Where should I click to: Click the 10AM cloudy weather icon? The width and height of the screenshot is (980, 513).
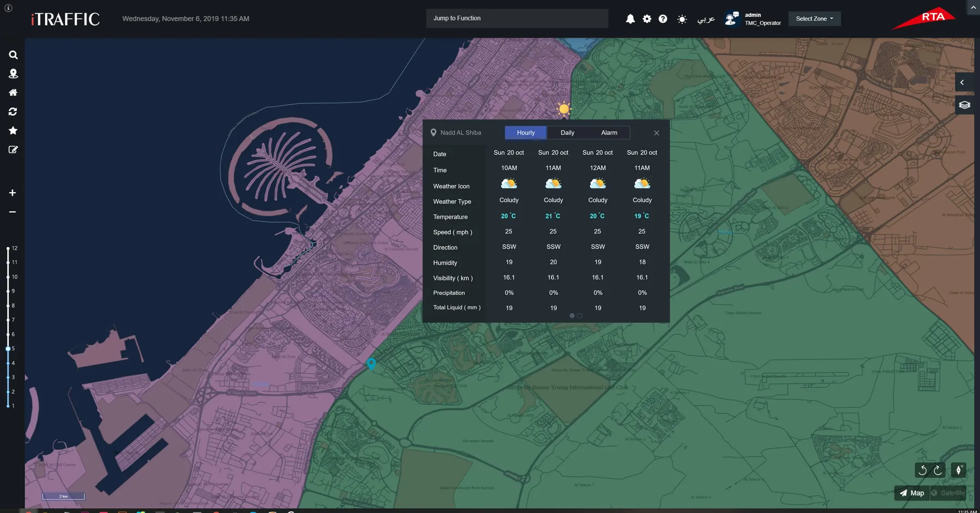pyautogui.click(x=509, y=184)
